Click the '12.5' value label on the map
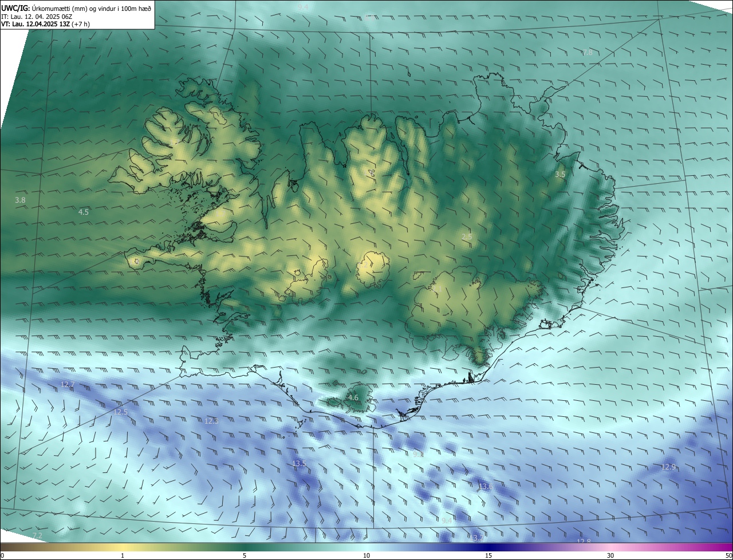Image resolution: width=733 pixels, height=560 pixels. [120, 412]
